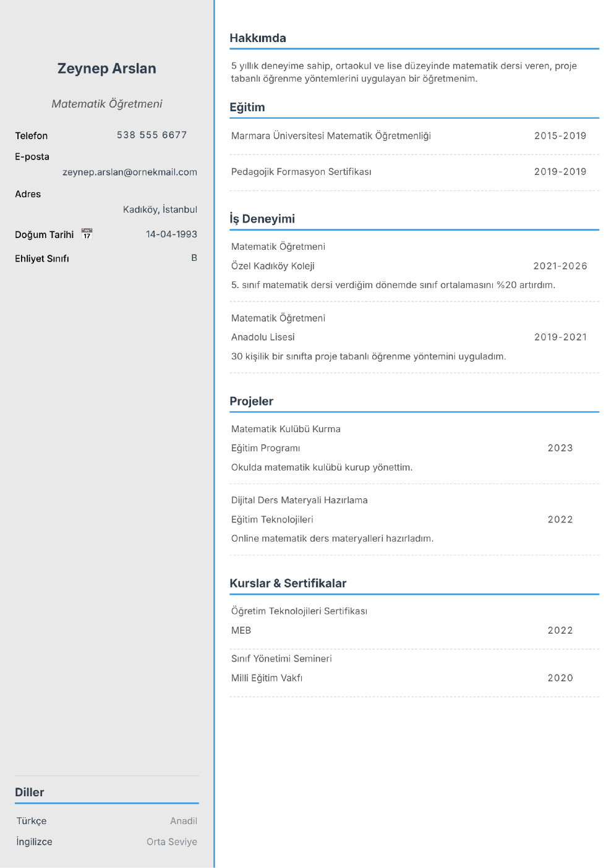Select the Projeler section heading
This screenshot has height=868, width=614.
click(x=252, y=401)
